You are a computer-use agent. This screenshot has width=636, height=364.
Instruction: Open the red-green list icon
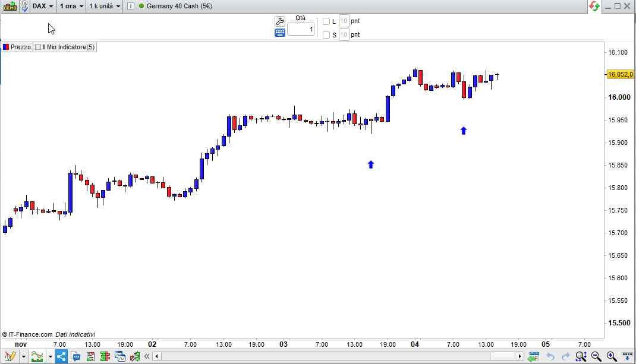(90, 357)
